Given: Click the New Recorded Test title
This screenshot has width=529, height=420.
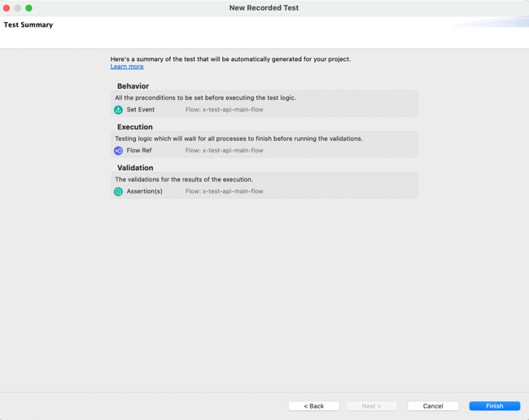Looking at the screenshot, I should click(x=264, y=8).
